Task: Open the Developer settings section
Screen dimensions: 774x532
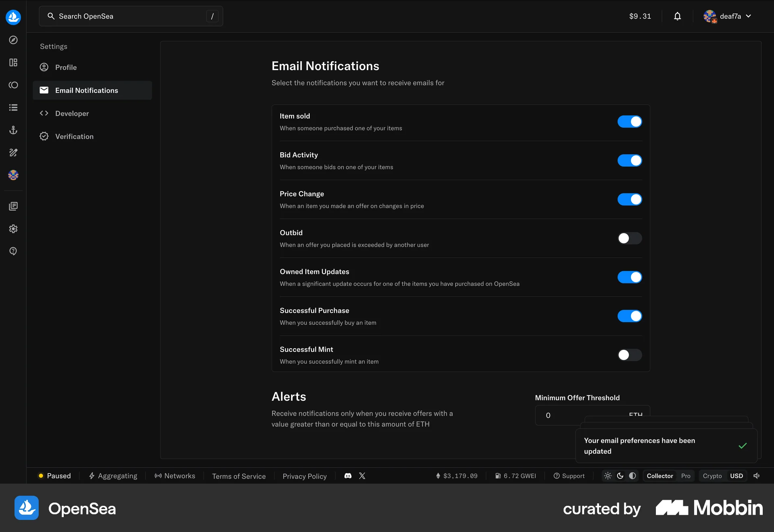Action: tap(72, 113)
